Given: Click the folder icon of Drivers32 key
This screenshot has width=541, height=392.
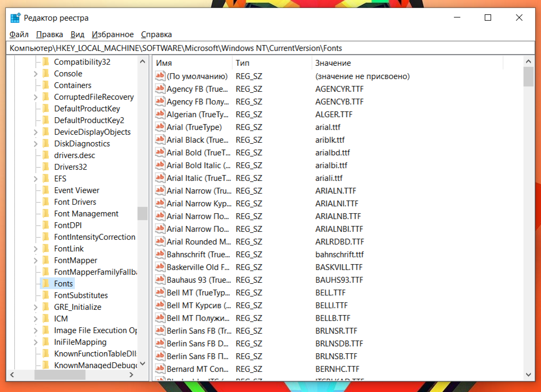Looking at the screenshot, I should coord(46,167).
